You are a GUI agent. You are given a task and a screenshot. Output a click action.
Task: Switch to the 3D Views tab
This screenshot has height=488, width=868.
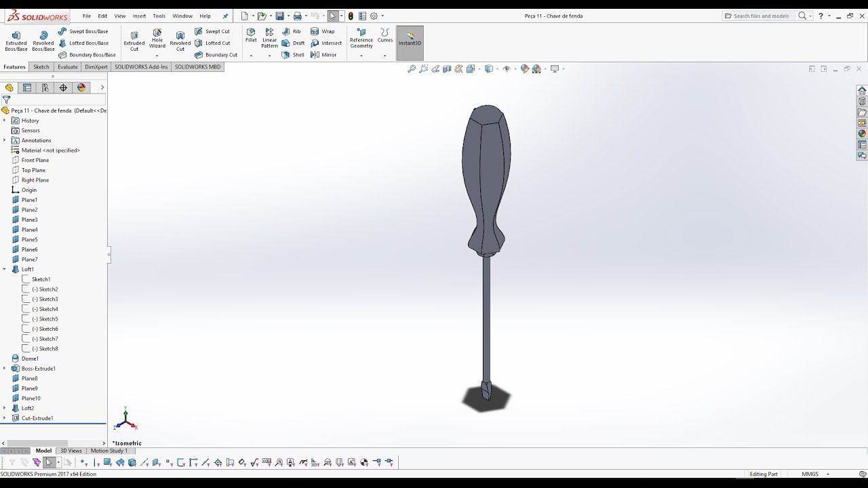71,451
